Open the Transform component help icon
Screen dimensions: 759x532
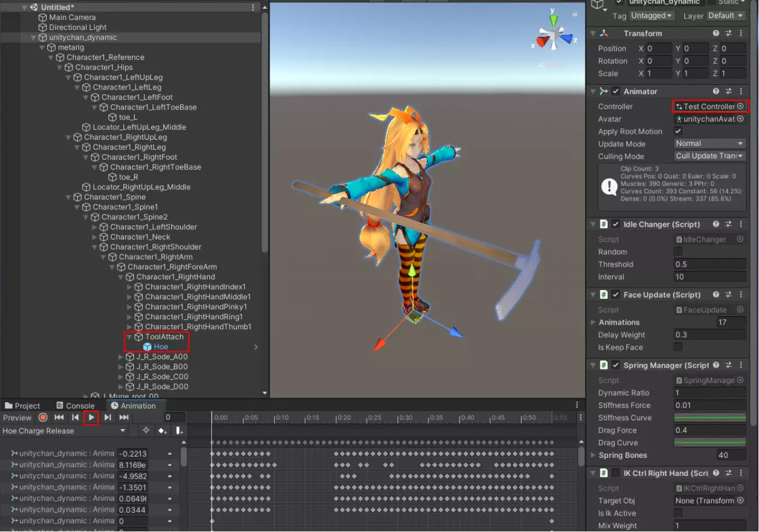[x=716, y=33]
